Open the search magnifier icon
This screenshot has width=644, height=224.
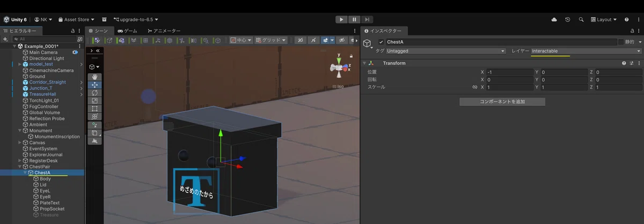coord(581,19)
